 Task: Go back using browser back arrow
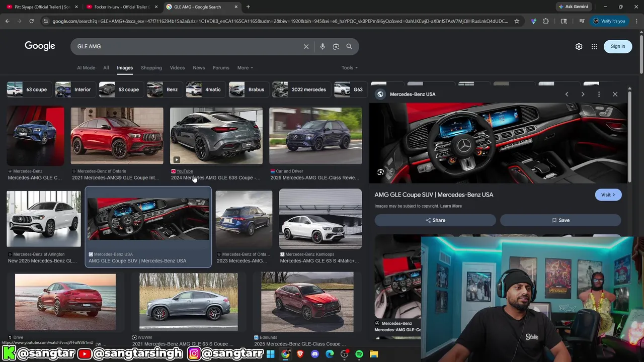click(x=7, y=21)
